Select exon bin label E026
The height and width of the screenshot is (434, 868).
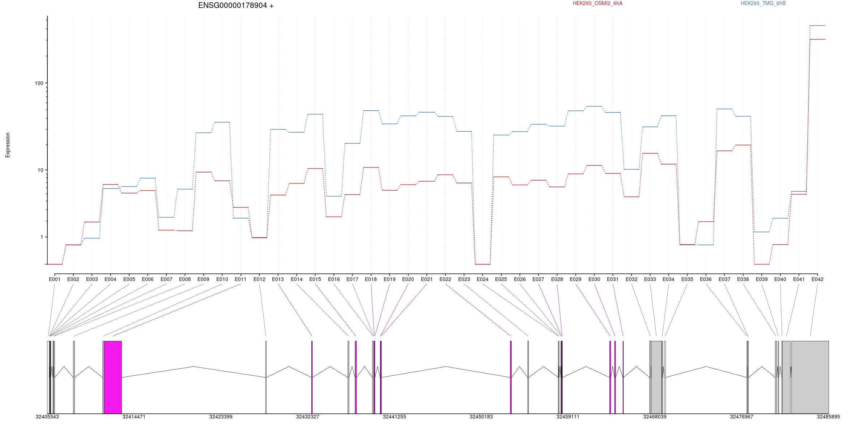tap(520, 279)
